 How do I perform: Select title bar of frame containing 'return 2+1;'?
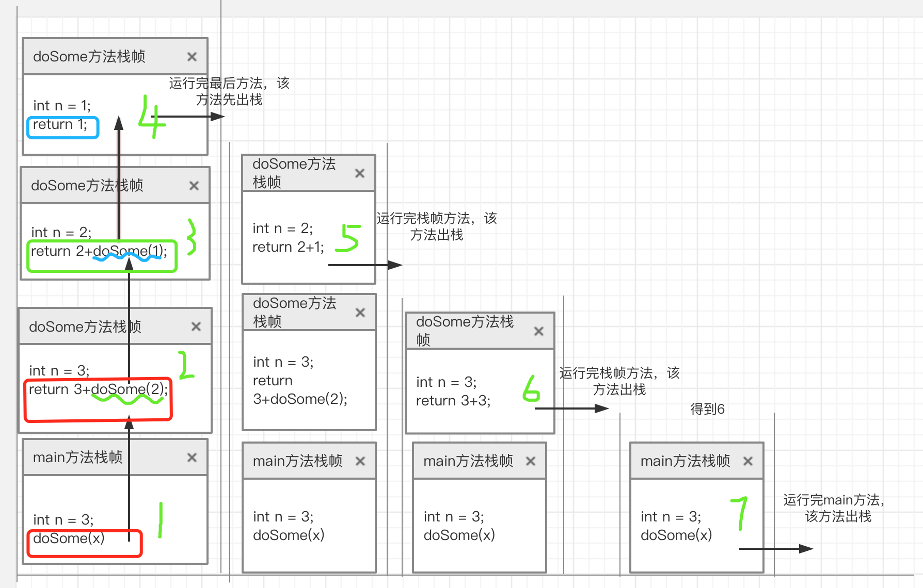(309, 173)
